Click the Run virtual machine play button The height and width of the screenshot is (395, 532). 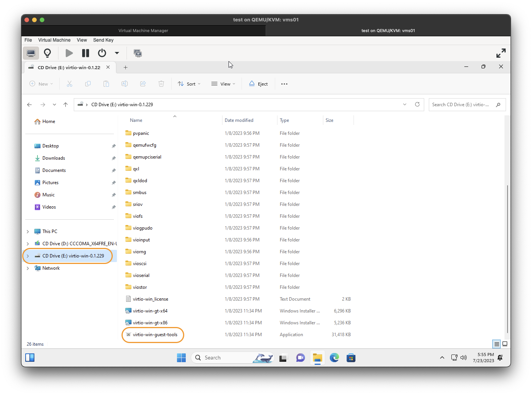point(69,53)
